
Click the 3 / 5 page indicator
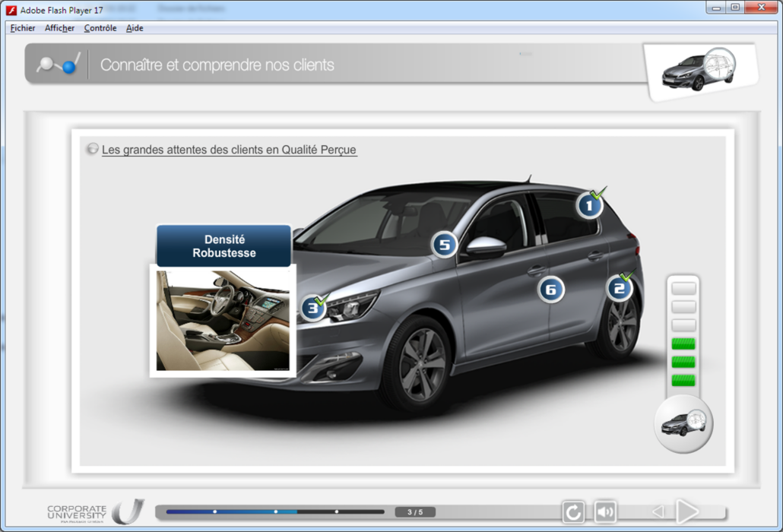click(x=415, y=512)
